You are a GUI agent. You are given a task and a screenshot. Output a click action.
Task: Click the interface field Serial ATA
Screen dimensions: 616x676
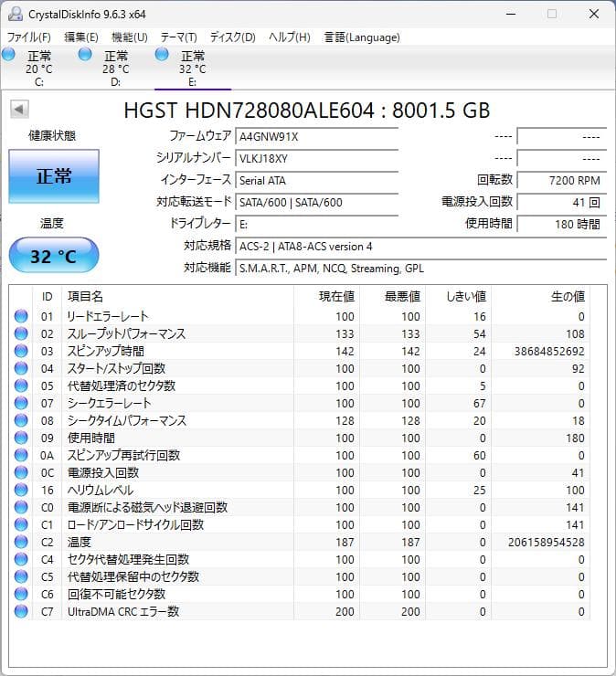click(x=316, y=180)
